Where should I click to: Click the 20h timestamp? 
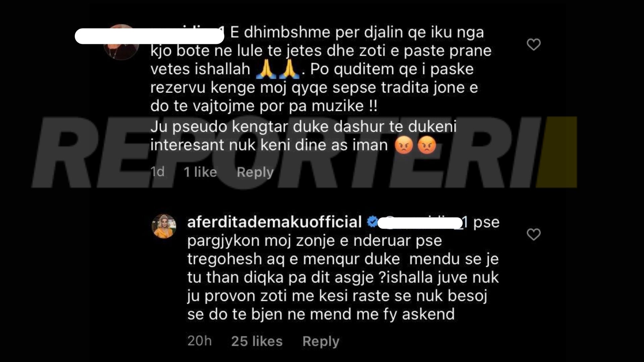tap(200, 341)
